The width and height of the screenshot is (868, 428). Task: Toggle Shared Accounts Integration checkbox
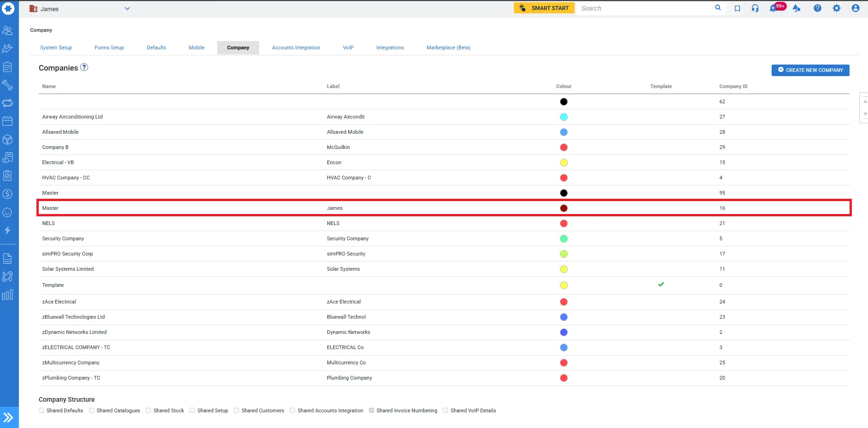(292, 410)
